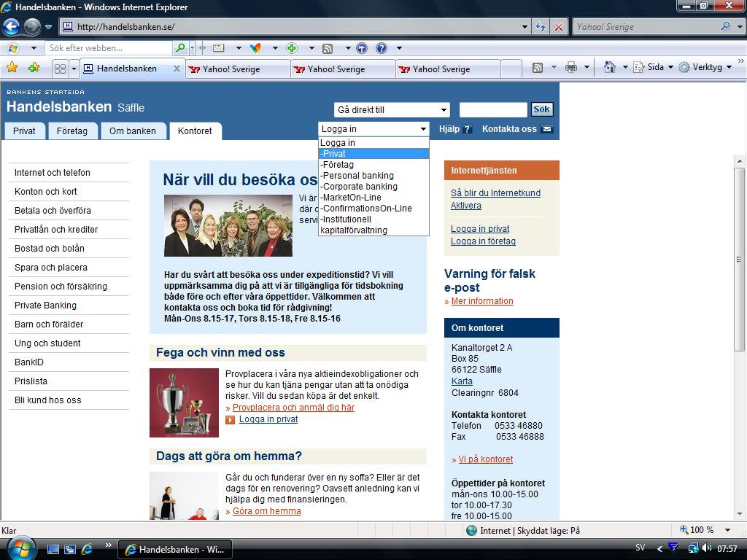747x560 pixels.
Task: Switch to the Företag site tab
Action: coord(72,131)
